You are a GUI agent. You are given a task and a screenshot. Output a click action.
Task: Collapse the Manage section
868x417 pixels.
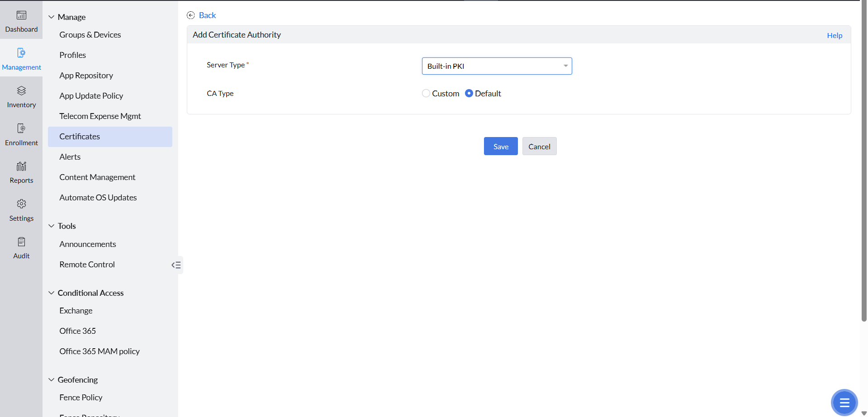tap(51, 17)
